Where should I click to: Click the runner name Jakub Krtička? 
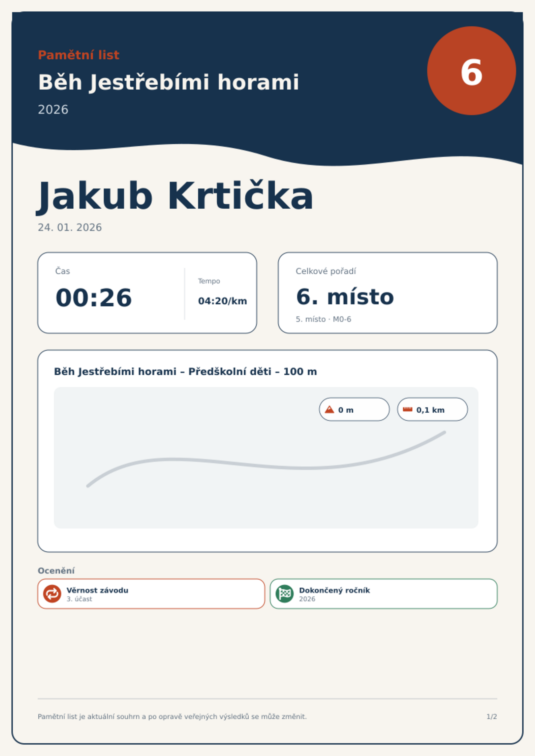click(x=175, y=197)
